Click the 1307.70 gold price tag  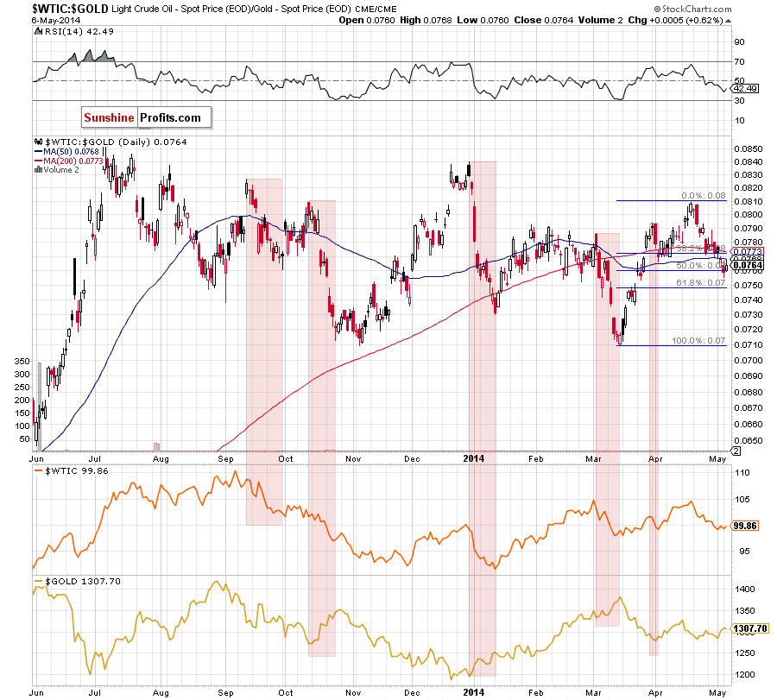[750, 628]
